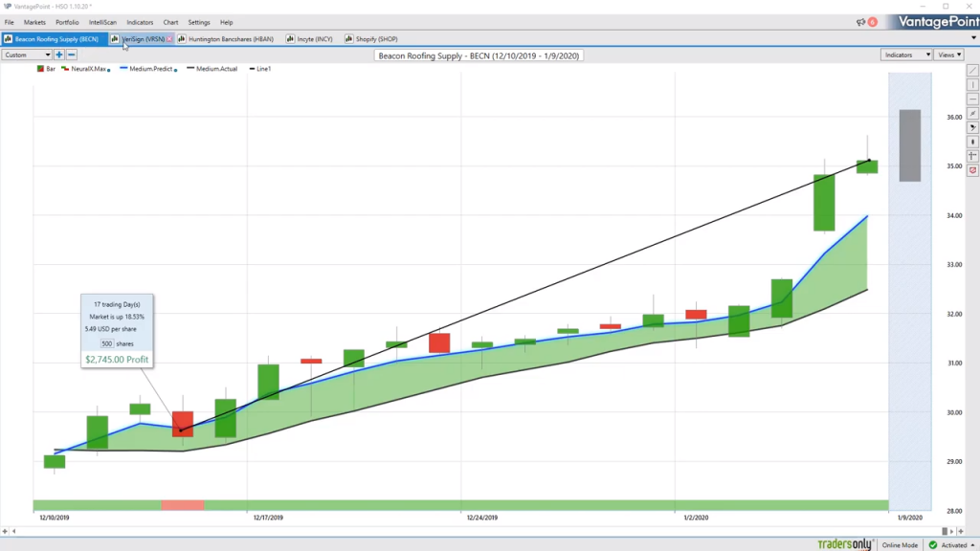Click the Incyte tab chart icon
Image resolution: width=980 pixels, height=551 pixels.
click(x=290, y=38)
